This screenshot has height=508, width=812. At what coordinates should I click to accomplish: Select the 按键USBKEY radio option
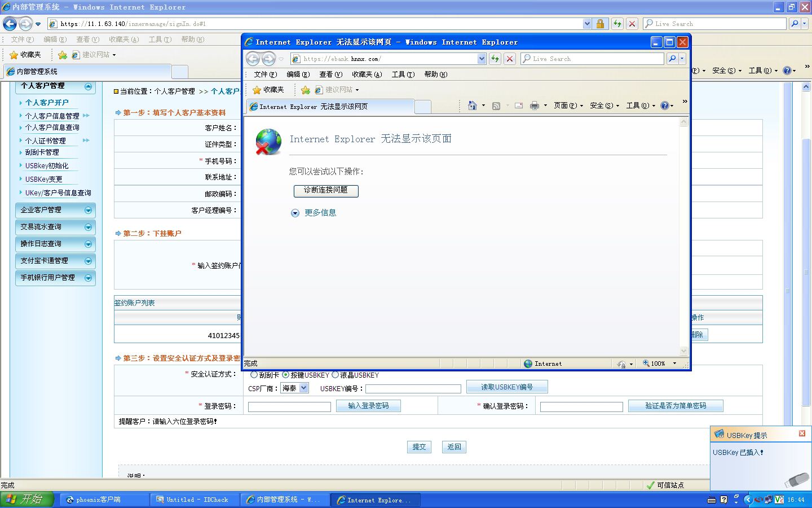[285, 374]
